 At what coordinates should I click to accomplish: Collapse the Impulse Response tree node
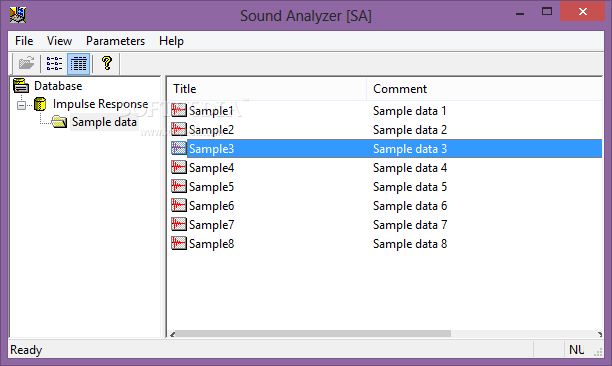22,105
